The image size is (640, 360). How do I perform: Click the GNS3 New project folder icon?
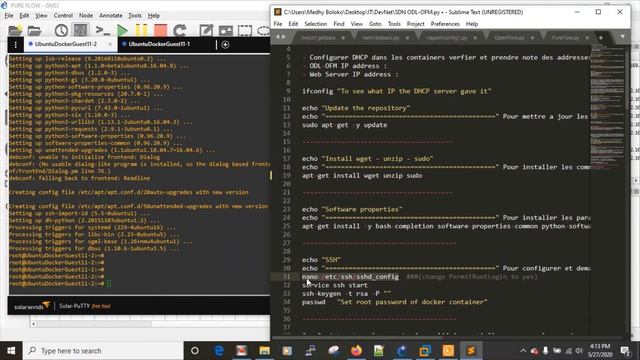[15, 31]
